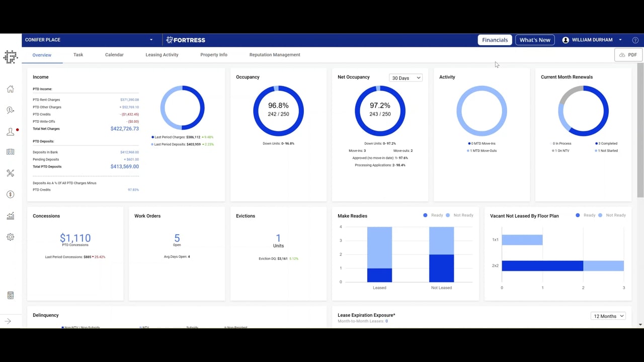Click the Total PTD Deposits amount $413,569.00
Image resolution: width=644 pixels, height=362 pixels.
125,166
